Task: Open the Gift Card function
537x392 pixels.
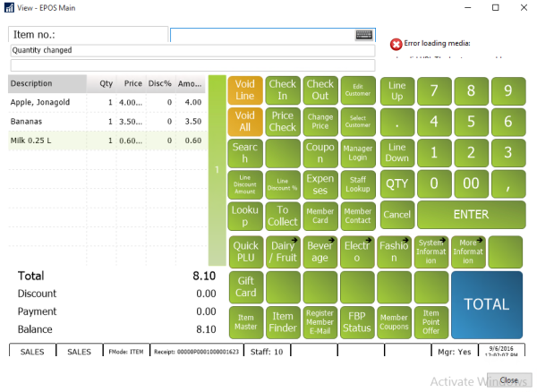Action: [x=245, y=287]
